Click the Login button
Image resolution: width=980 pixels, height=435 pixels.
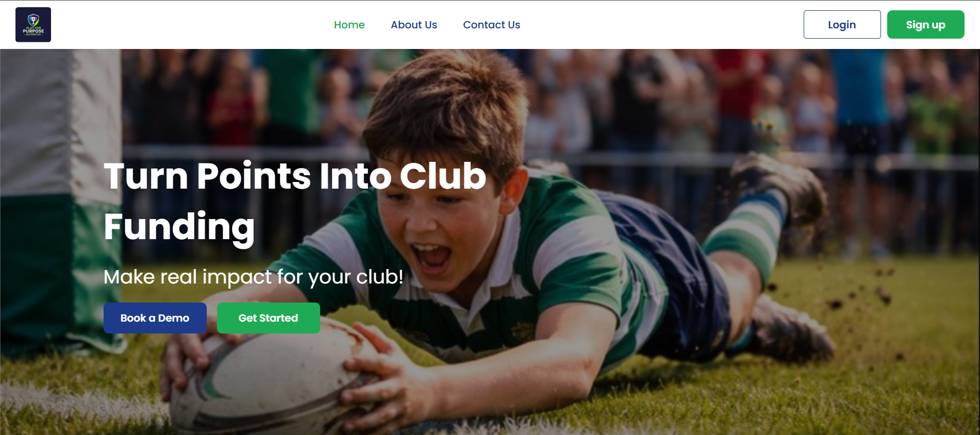[x=842, y=25]
